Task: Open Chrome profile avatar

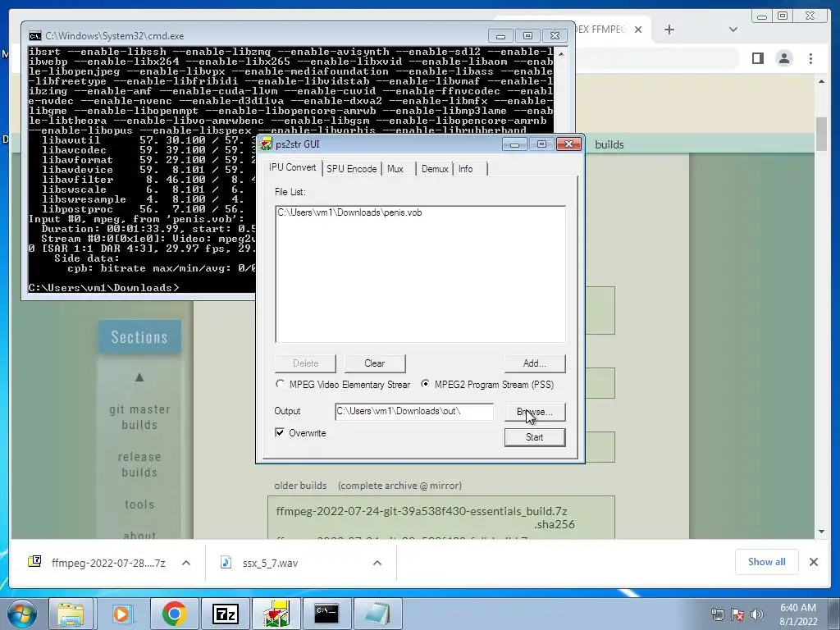Action: [784, 58]
